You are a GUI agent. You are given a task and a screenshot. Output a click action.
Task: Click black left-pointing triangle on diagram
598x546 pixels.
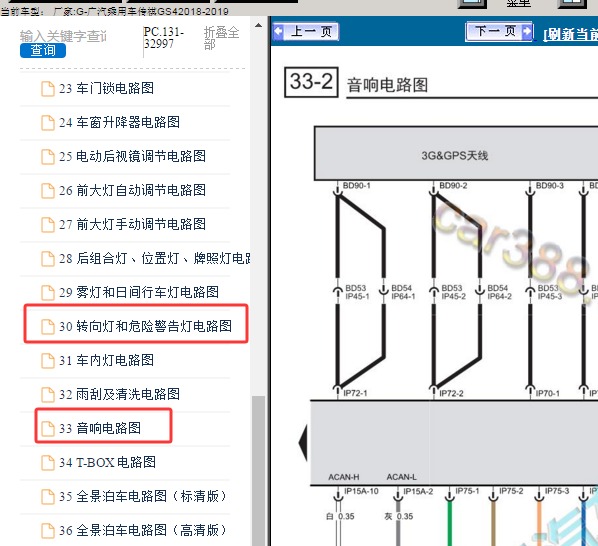click(303, 443)
